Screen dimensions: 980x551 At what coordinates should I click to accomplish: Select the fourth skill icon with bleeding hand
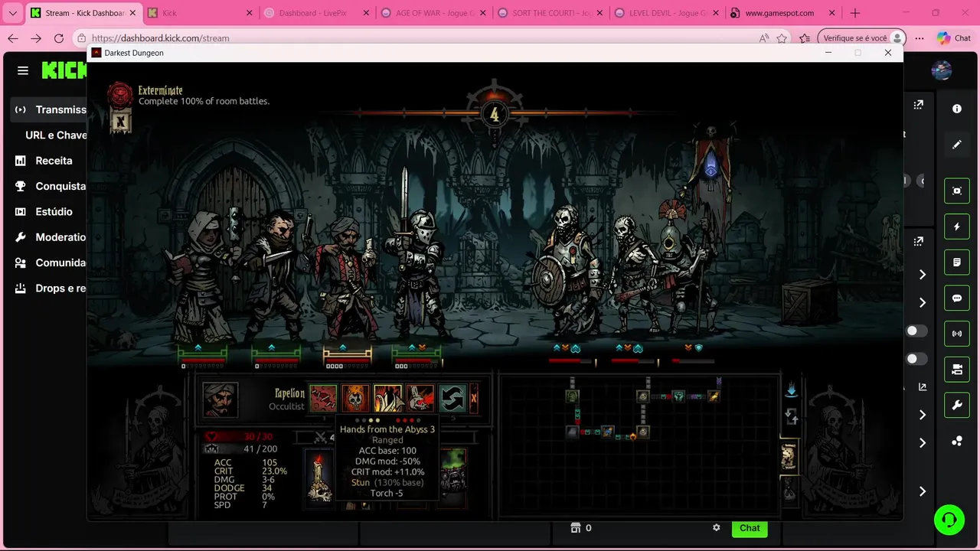pyautogui.click(x=420, y=399)
